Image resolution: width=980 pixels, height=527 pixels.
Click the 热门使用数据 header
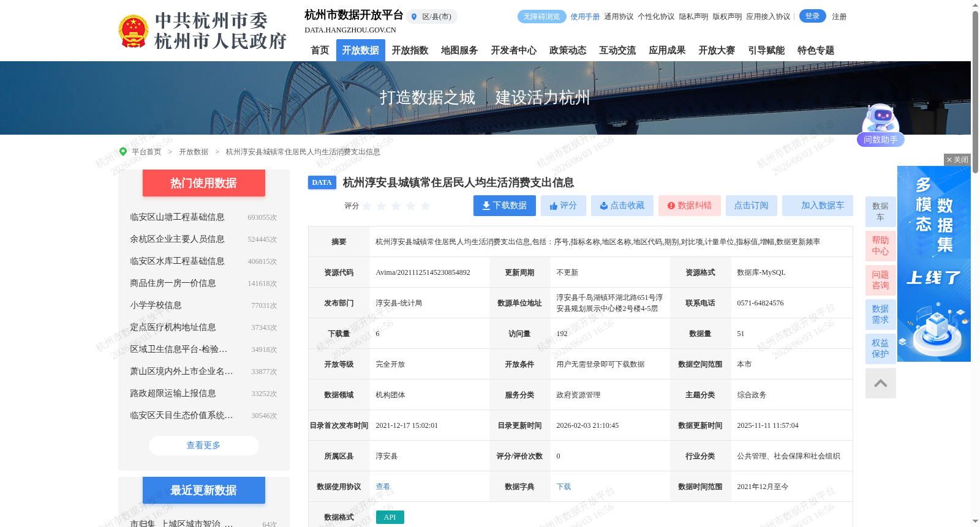204,183
